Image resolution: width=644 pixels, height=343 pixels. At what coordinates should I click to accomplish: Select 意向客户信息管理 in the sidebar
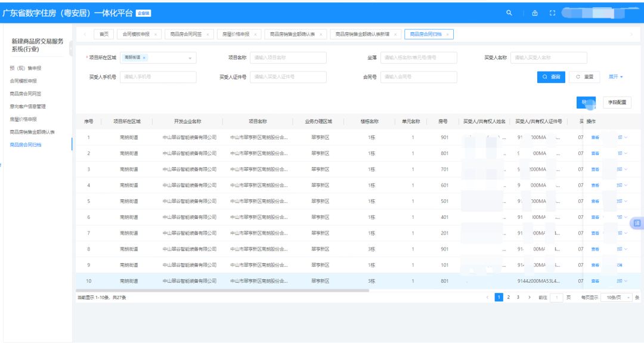[x=28, y=106]
